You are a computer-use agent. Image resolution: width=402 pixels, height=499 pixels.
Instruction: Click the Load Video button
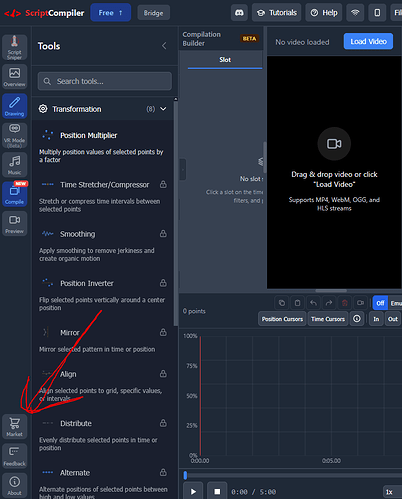pyautogui.click(x=368, y=41)
